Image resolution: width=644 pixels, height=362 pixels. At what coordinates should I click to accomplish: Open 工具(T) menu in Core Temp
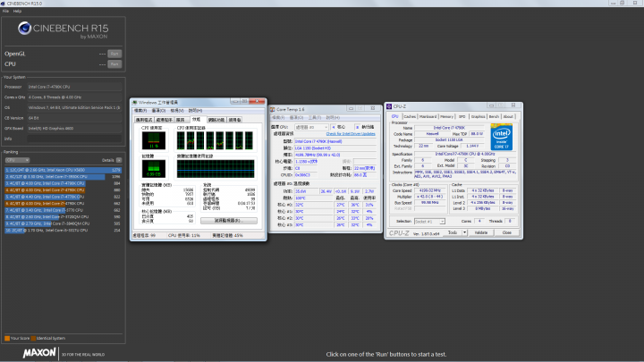(x=315, y=118)
